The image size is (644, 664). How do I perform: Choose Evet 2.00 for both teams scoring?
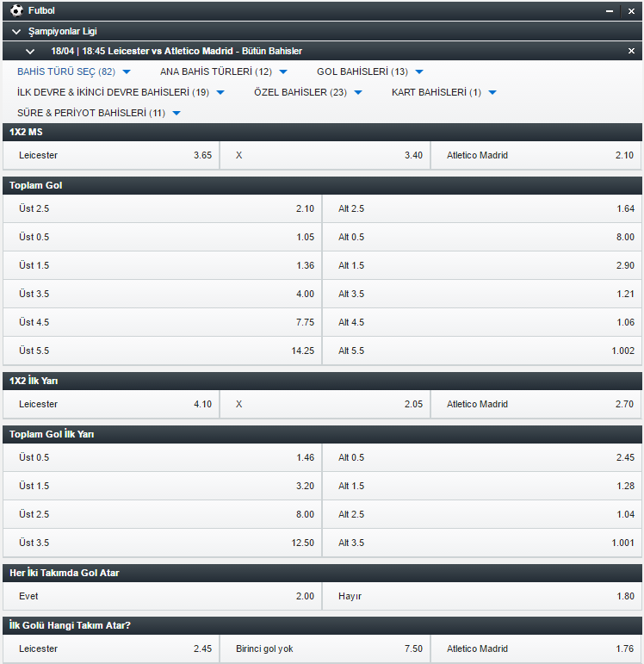[x=162, y=596]
